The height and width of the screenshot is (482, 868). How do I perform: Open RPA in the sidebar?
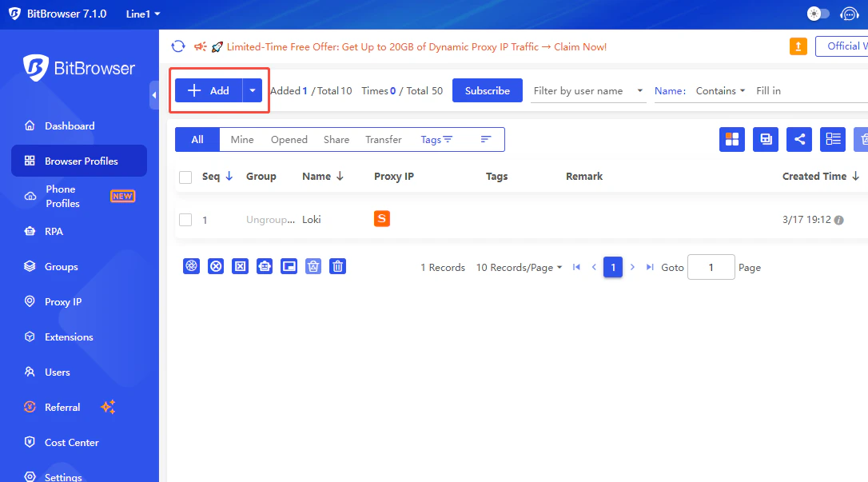pos(79,231)
